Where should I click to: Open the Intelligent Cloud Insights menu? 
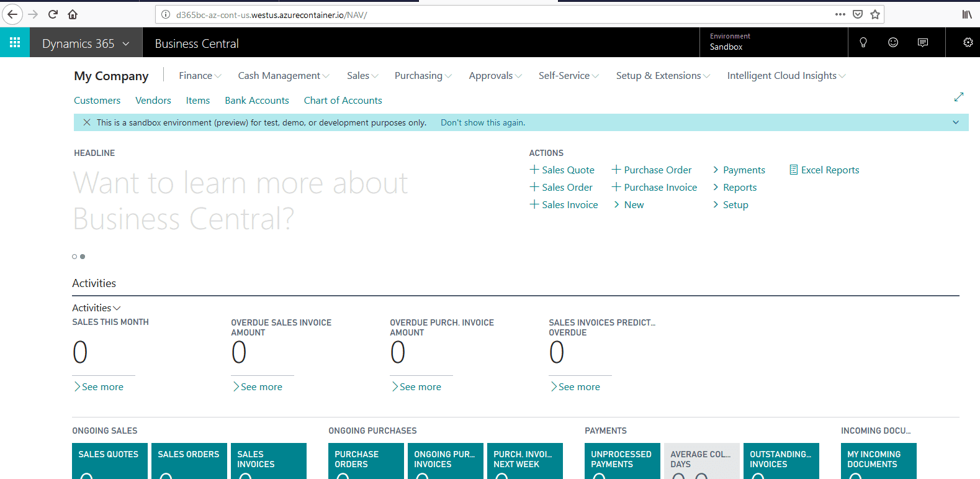pos(786,76)
